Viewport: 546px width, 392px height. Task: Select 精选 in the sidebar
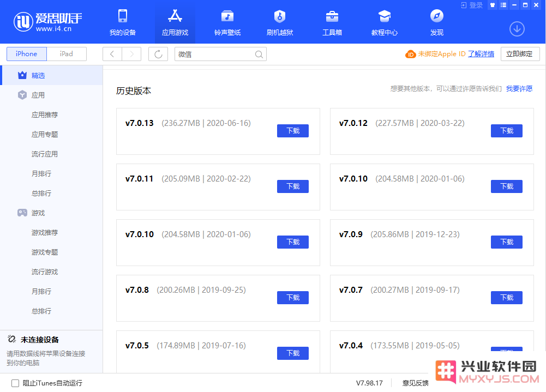(52, 75)
